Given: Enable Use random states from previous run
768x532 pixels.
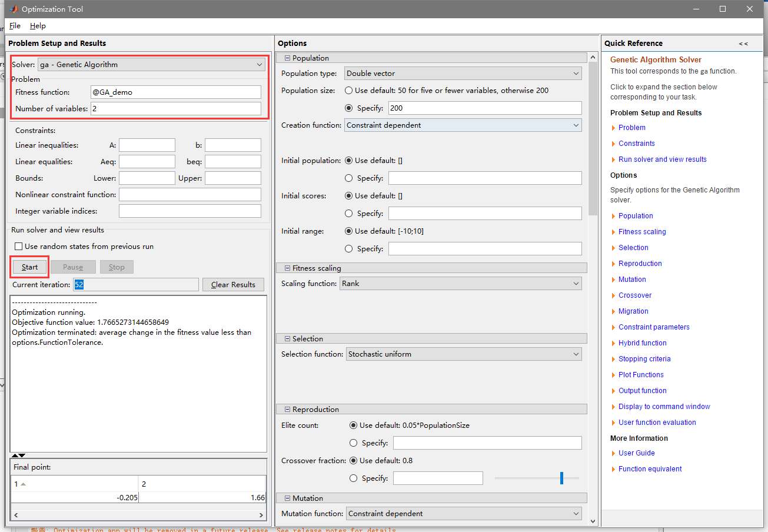Looking at the screenshot, I should [x=19, y=247].
